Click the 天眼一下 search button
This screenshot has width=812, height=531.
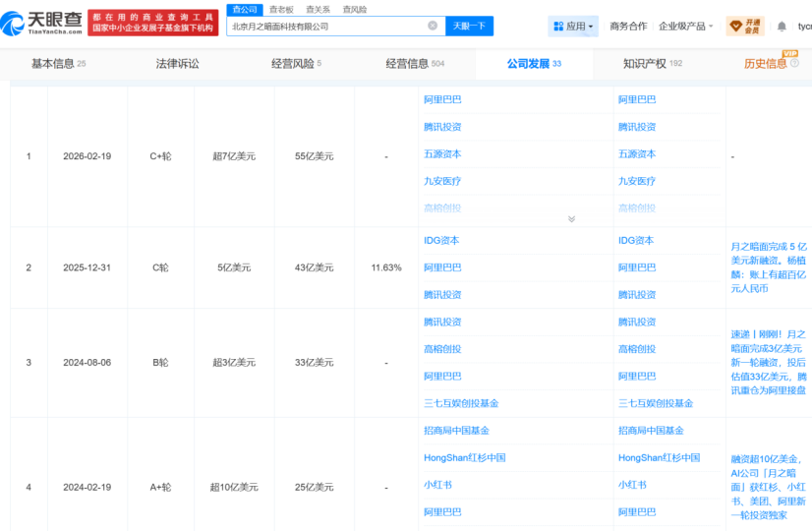(x=469, y=26)
